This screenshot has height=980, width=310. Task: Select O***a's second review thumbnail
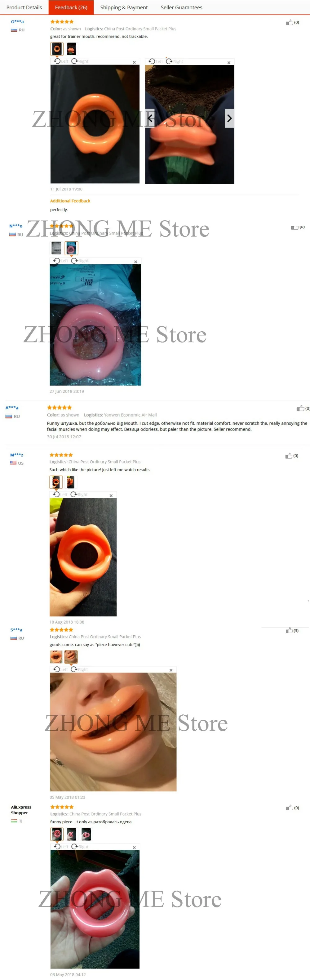coord(72,49)
